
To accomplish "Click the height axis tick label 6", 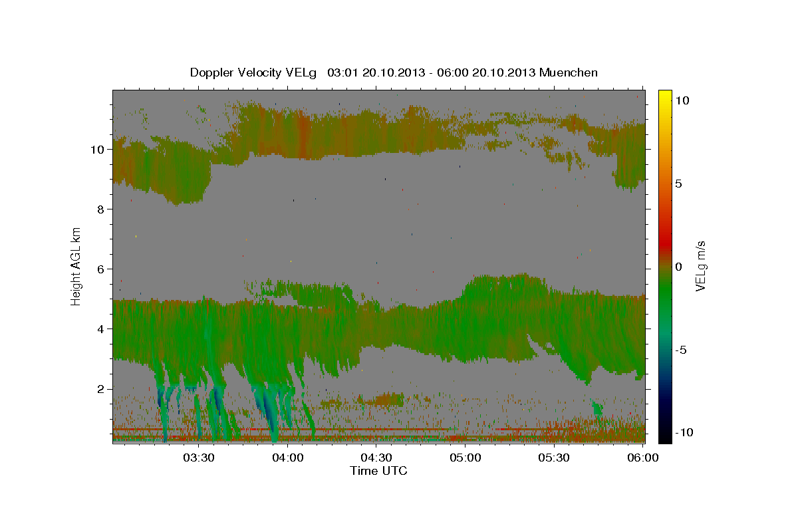I will pyautogui.click(x=99, y=269).
